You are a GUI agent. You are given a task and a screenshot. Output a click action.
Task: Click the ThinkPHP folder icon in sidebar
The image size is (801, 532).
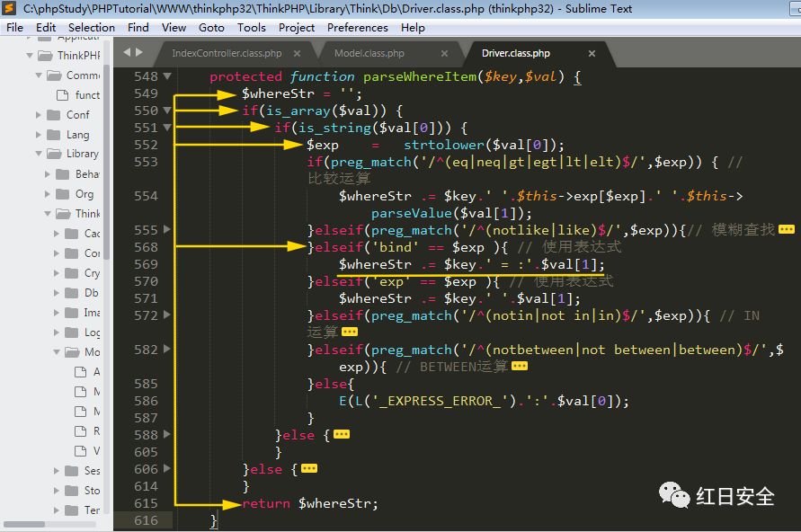tap(46, 55)
